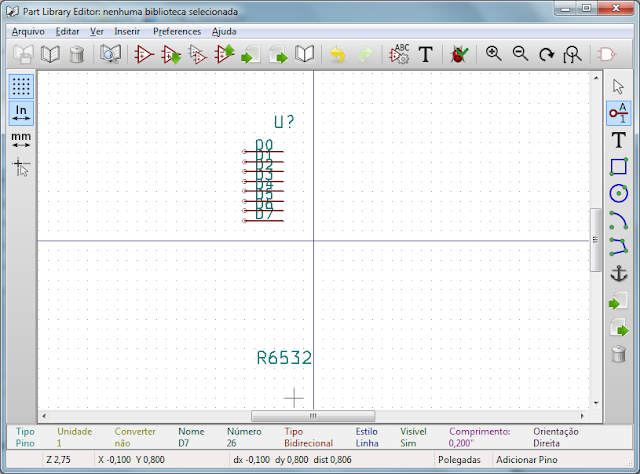This screenshot has height=474, width=640.
Task: Click the scroll down arrow
Action: pos(596,403)
